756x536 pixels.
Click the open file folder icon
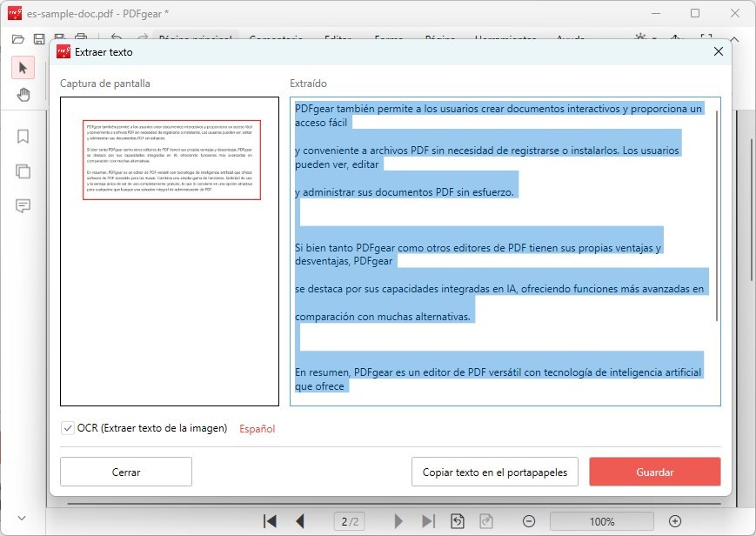pyautogui.click(x=17, y=39)
